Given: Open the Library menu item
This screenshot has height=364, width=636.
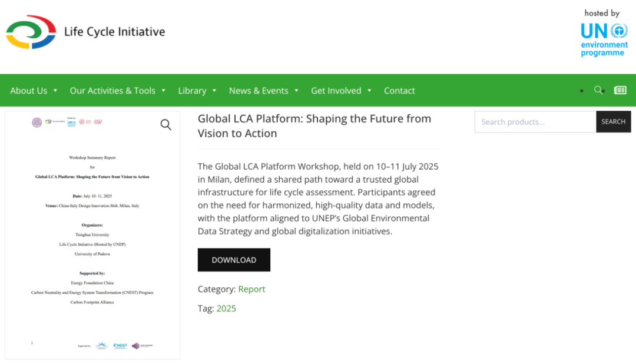Looking at the screenshot, I should pyautogui.click(x=192, y=91).
